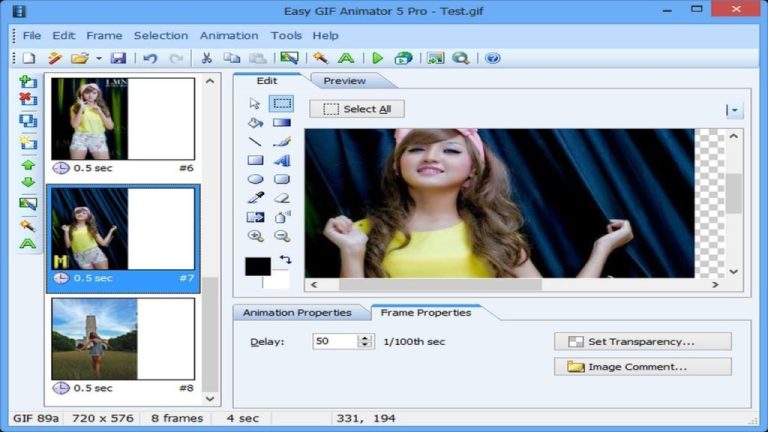Click the zoom in magnifier tool
Image resolution: width=768 pixels, height=432 pixels.
pos(255,236)
